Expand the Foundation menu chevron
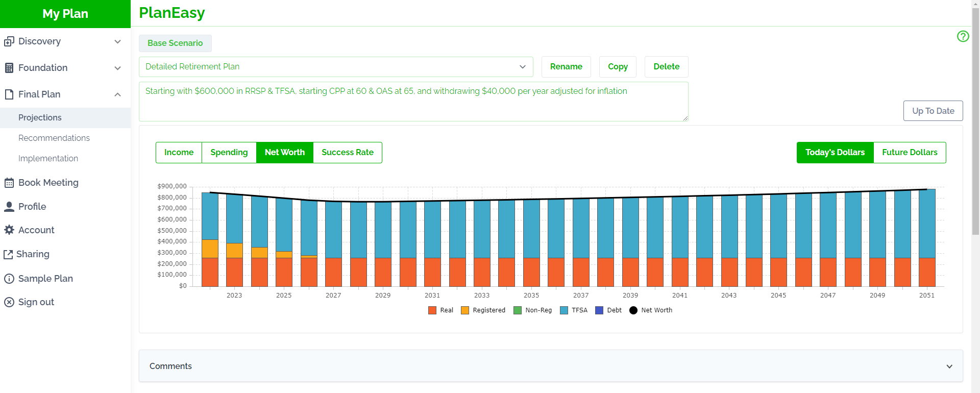Screen dimensions: 980x393 click(x=118, y=68)
